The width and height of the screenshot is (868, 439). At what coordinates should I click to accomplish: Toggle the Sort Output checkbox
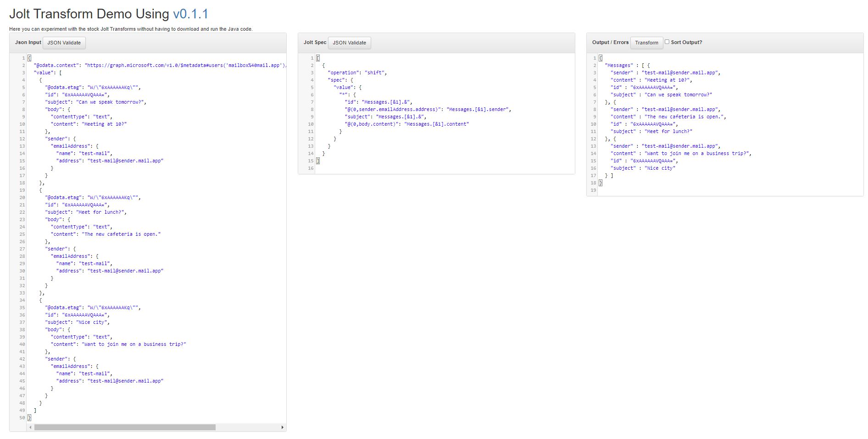pyautogui.click(x=667, y=42)
